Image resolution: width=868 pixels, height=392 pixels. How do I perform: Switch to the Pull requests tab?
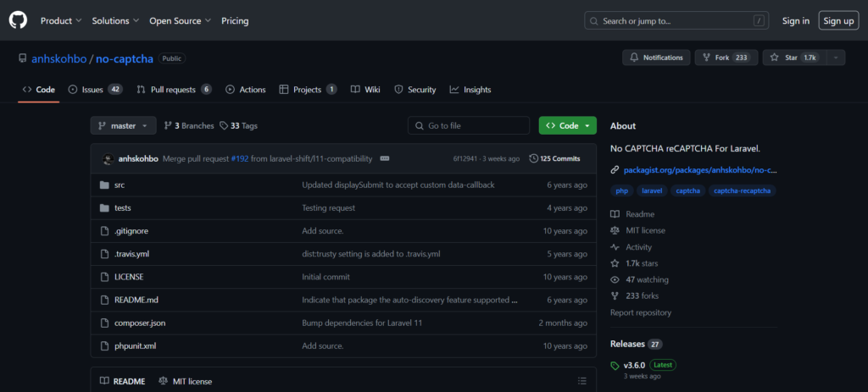coord(173,90)
